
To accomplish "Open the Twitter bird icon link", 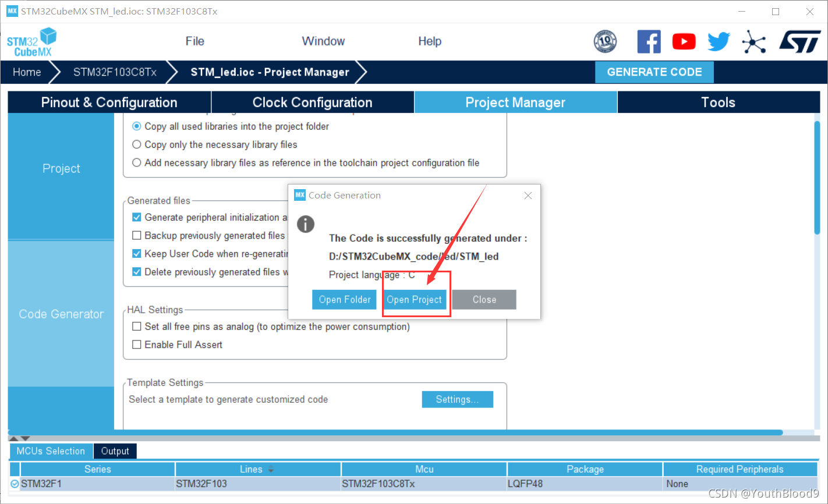I will point(719,41).
